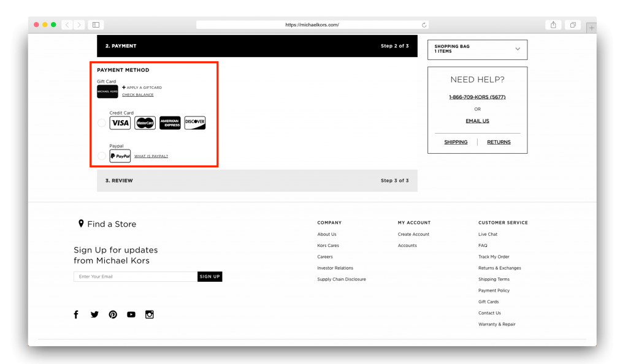Open the Returns help link
Image resolution: width=628 pixels, height=364 pixels.
499,142
